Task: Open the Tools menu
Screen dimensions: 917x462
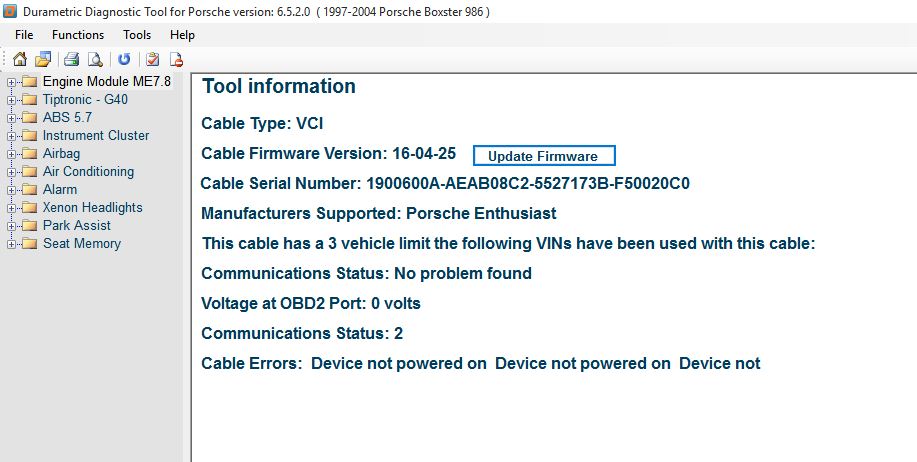Action: pyautogui.click(x=137, y=35)
